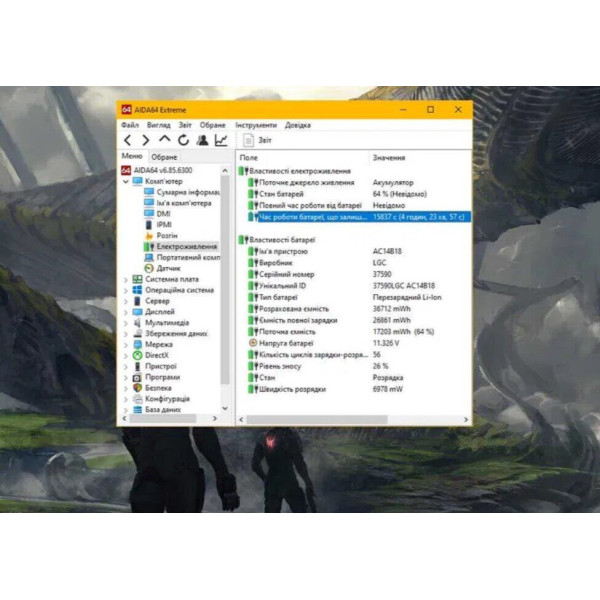Open the Обране menu in menu bar
Image resolution: width=600 pixels, height=600 pixels.
(212, 125)
